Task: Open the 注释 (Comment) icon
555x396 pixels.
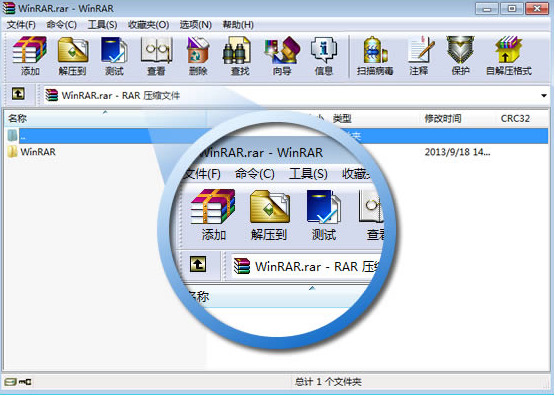Action: pos(419,56)
